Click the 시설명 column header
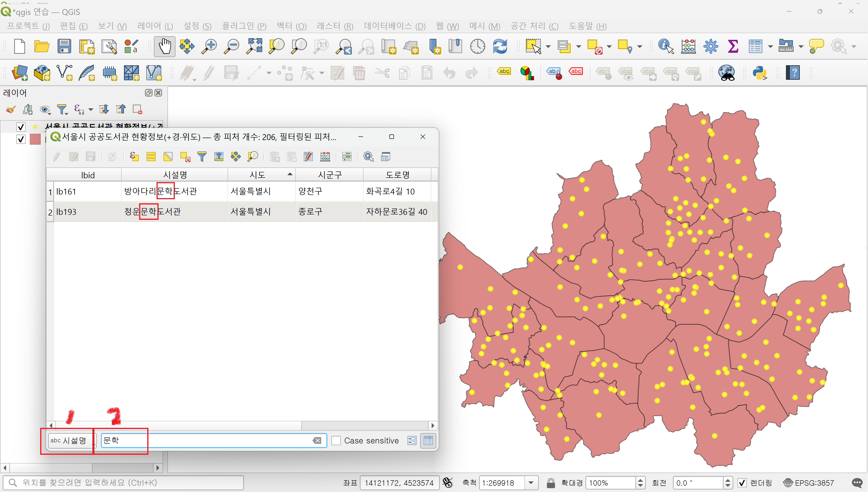Viewport: 868px width, 492px height. (175, 175)
